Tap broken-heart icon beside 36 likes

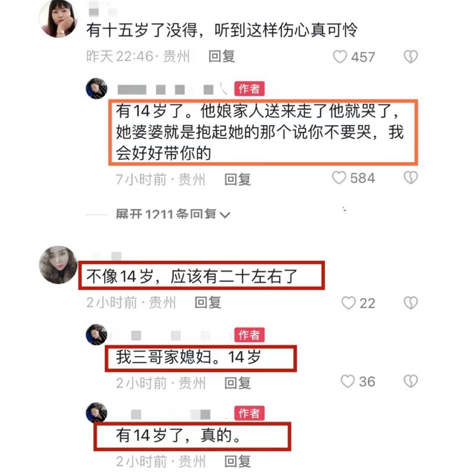(x=411, y=381)
